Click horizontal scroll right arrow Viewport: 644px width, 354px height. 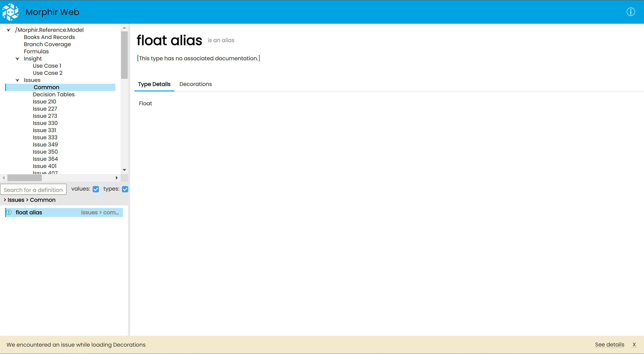point(117,178)
